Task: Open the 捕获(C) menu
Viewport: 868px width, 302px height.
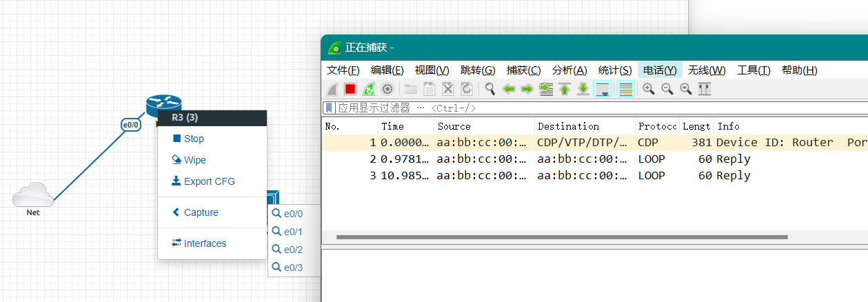Action: 524,70
